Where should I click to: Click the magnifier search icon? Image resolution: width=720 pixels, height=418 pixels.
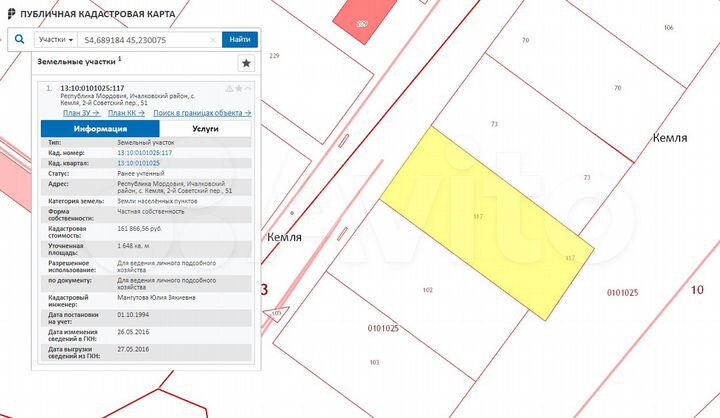click(19, 40)
